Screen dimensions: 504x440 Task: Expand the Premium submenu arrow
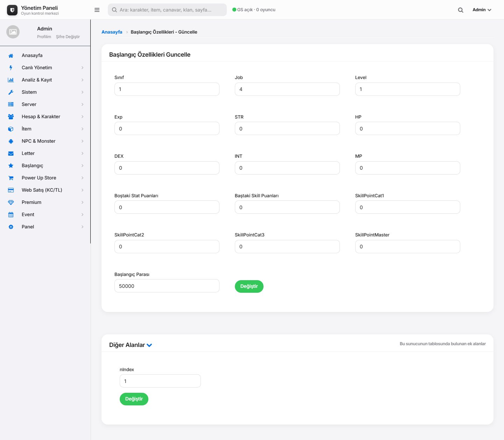[x=83, y=203]
